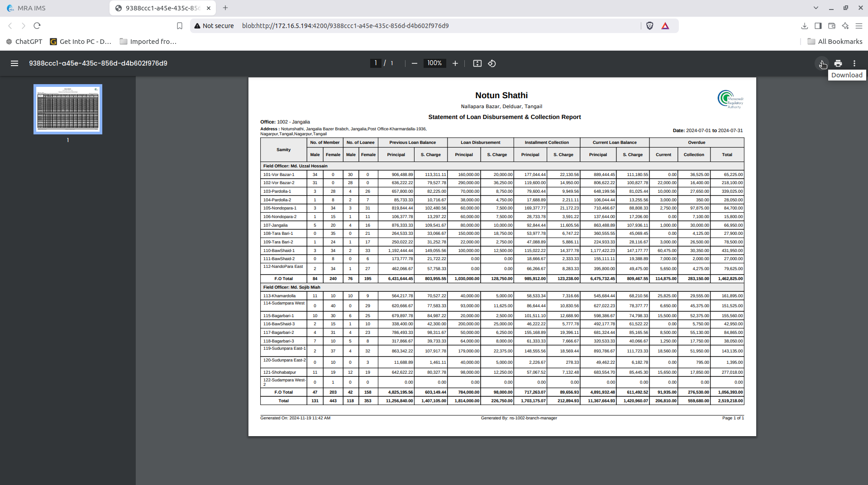The width and height of the screenshot is (868, 485).
Task: Click Field Officer Md. Sojib Miah row
Action: [502, 287]
